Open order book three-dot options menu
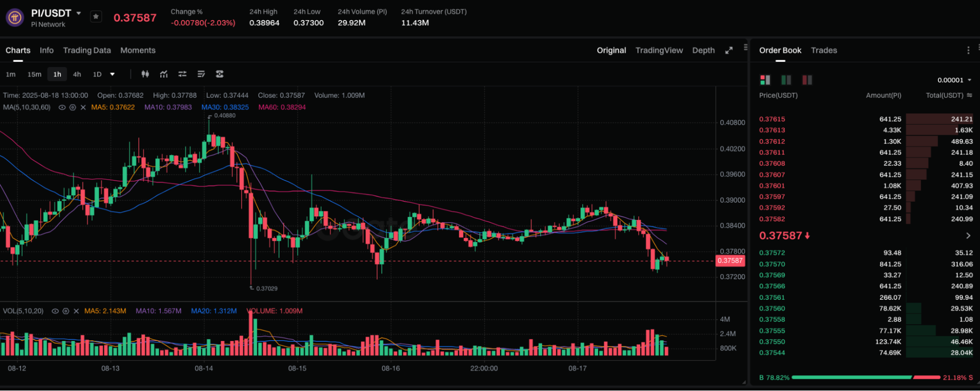The height and width of the screenshot is (391, 980). (x=968, y=51)
